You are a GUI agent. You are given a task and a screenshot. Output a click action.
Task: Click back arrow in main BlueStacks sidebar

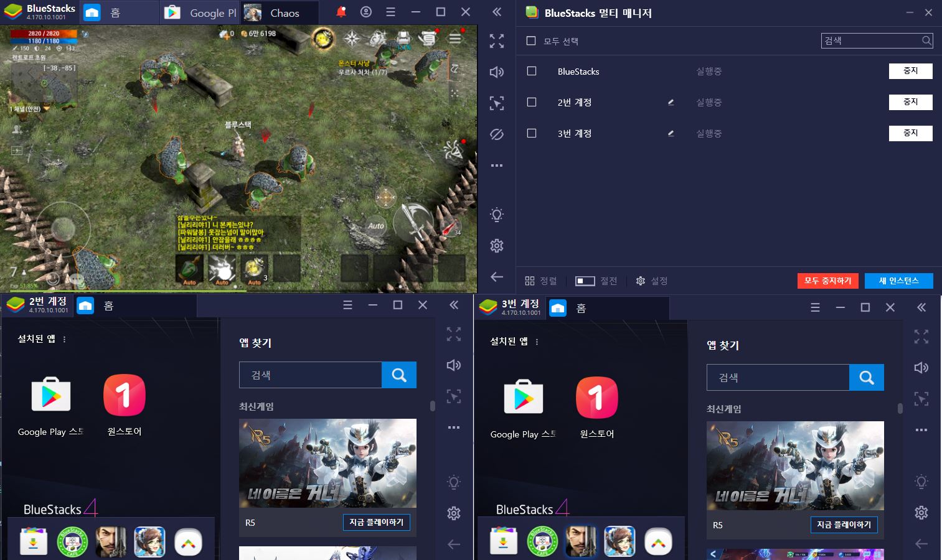[497, 277]
